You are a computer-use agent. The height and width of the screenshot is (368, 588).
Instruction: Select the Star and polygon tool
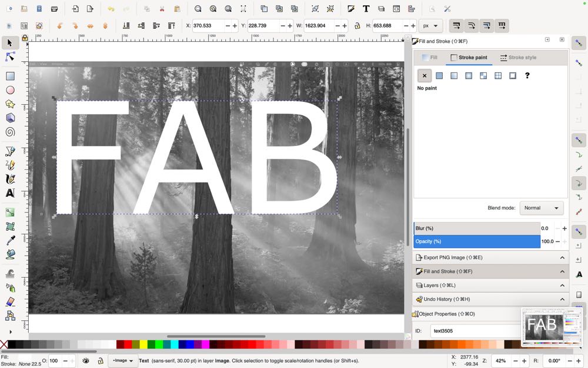tap(10, 104)
